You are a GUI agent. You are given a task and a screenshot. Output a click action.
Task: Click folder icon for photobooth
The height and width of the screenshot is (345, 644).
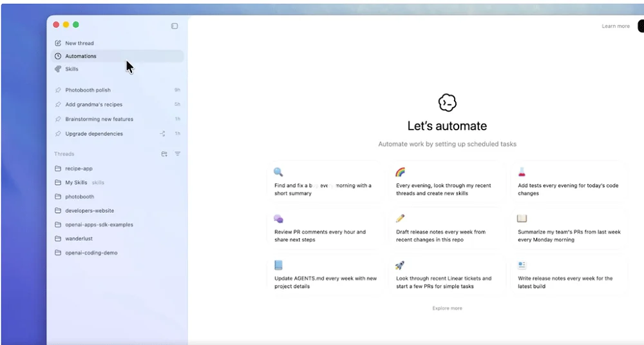(58, 197)
